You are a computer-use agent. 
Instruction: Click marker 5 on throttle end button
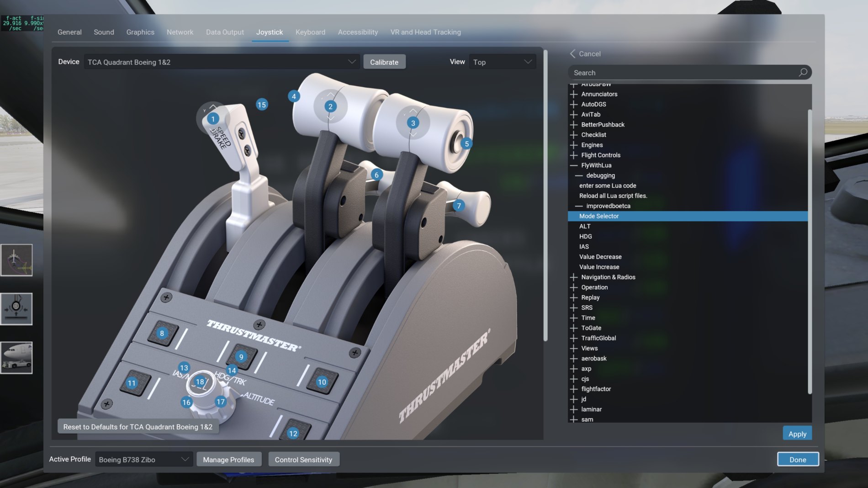coord(466,143)
